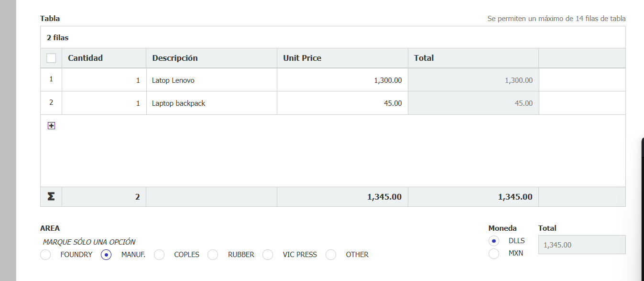This screenshot has width=644, height=281.
Task: Select VIC PRESS radio button
Action: [268, 255]
